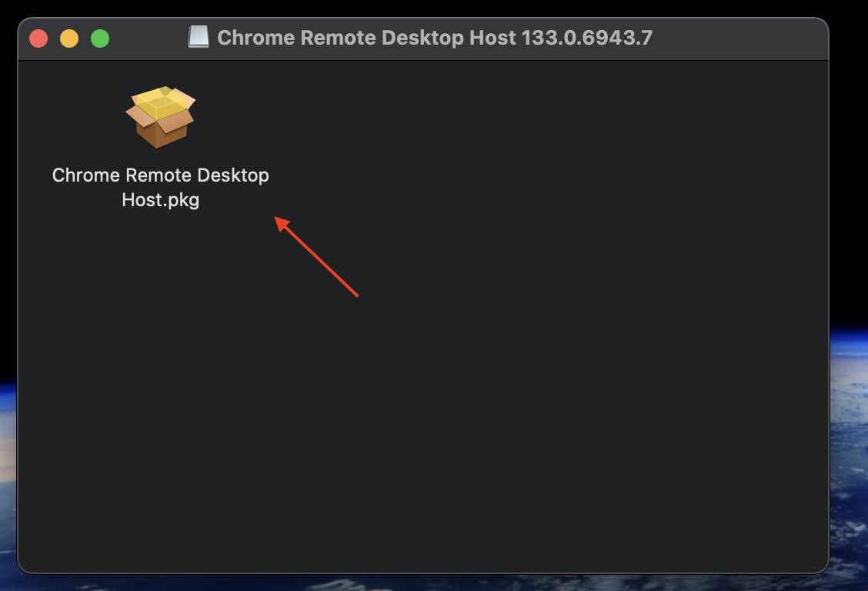The width and height of the screenshot is (868, 591).
Task: Click the tail end of the red arrow
Action: click(356, 295)
